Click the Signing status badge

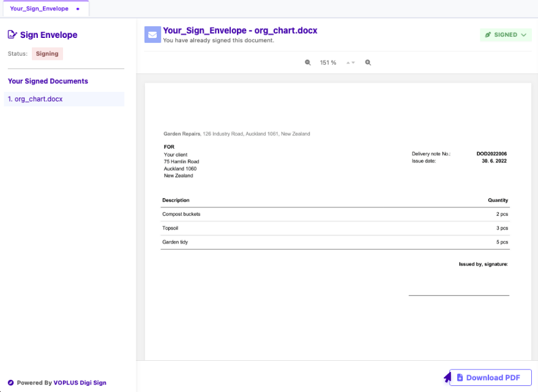[x=47, y=54]
